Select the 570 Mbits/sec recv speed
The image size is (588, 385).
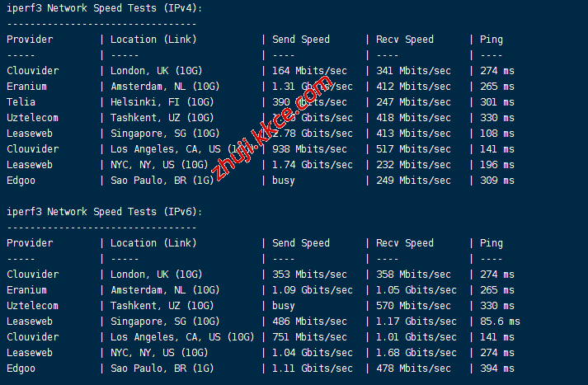[x=413, y=306]
